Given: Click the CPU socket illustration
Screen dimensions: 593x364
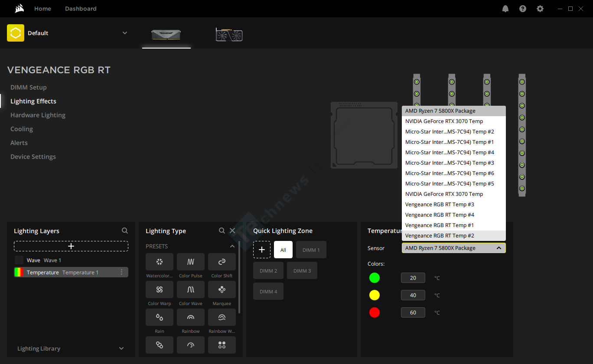Looking at the screenshot, I should (364, 135).
